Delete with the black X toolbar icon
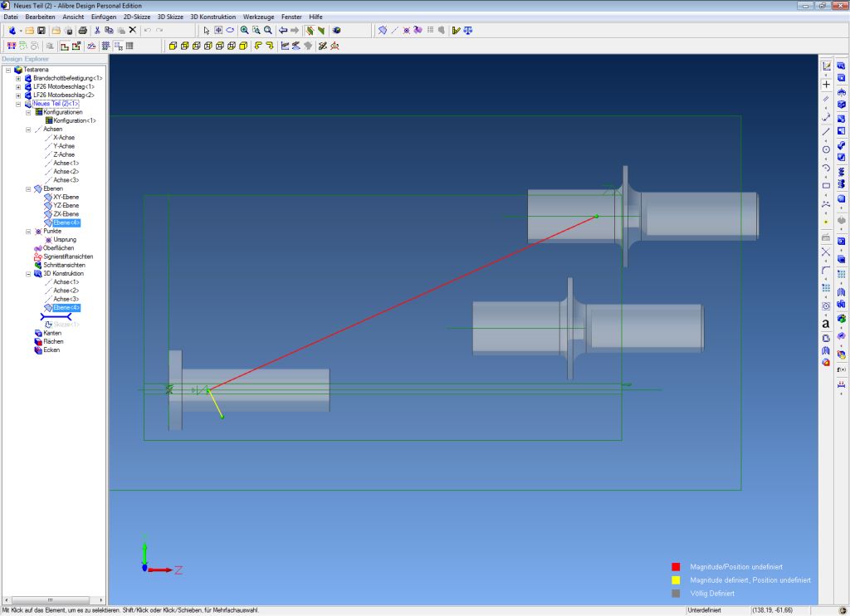 (132, 31)
